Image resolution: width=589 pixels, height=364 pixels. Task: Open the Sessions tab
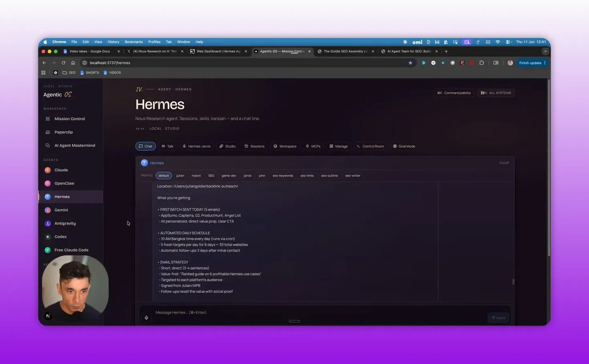click(254, 146)
